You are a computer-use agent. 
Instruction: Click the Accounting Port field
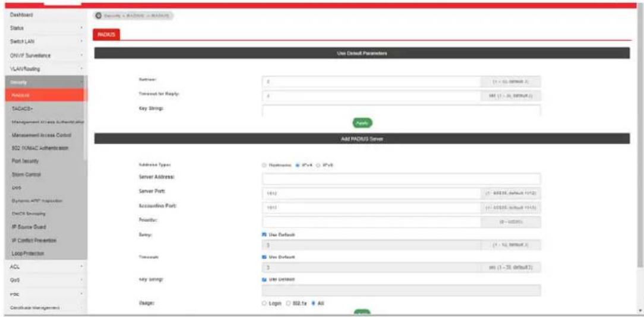click(371, 208)
